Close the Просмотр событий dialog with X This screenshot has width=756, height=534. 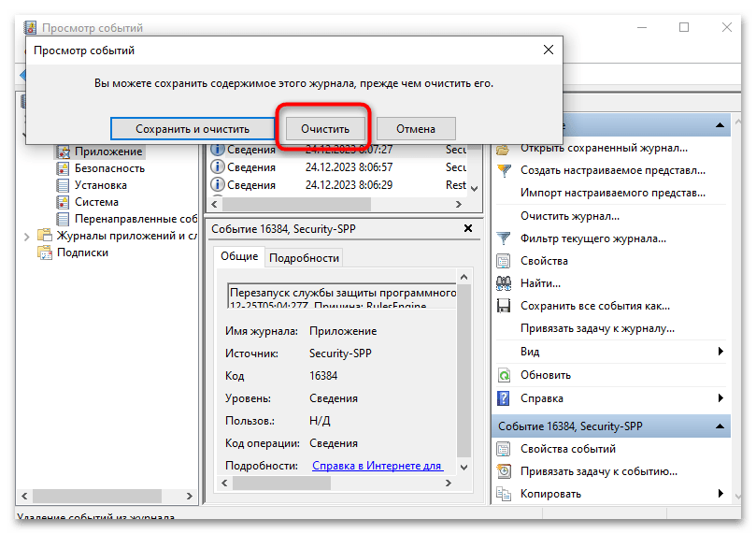pyautogui.click(x=549, y=50)
